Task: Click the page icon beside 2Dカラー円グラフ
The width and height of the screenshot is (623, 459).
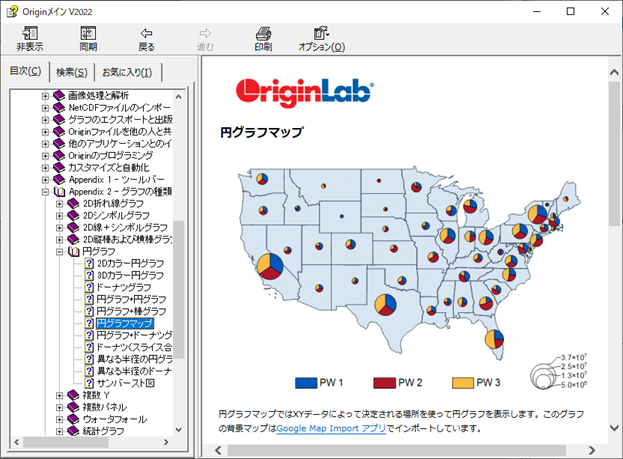Action: tap(89, 263)
